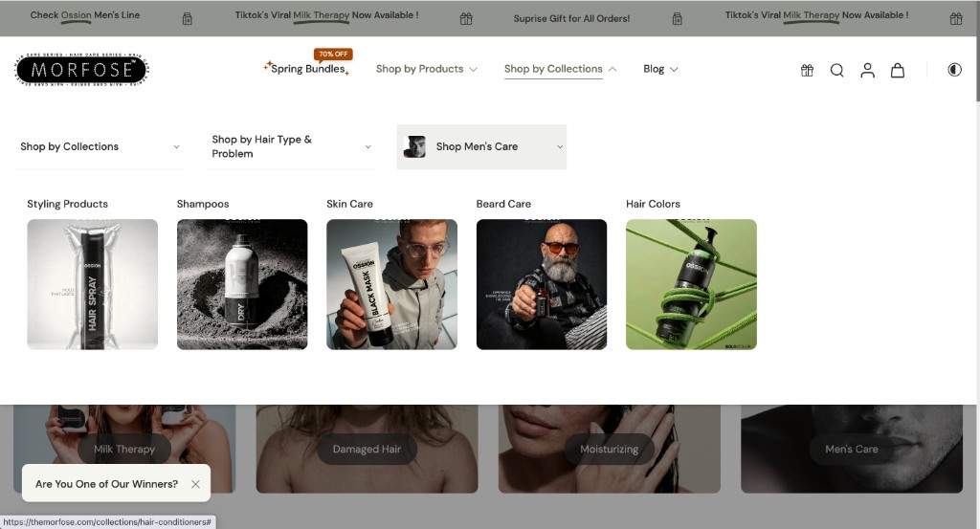Screen dimensions: 980x529
Task: Expand Shop by Hair Type & Problem dropdown
Action: [x=291, y=146]
